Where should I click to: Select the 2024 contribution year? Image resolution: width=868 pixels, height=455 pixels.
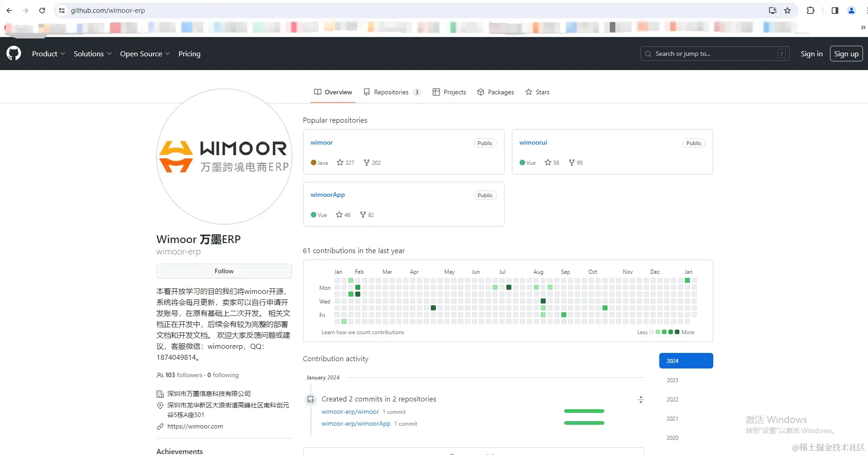coord(686,361)
